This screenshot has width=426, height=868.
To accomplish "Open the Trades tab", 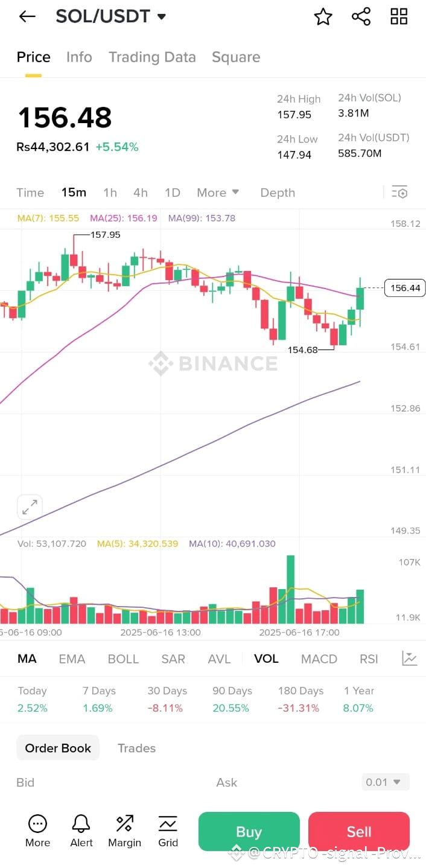I will tap(136, 748).
